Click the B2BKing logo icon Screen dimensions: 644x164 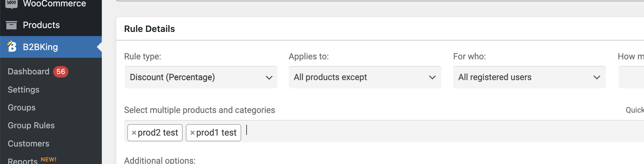[12, 47]
